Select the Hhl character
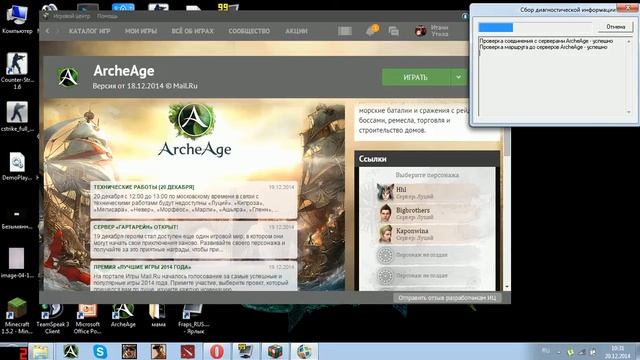Image resolution: width=640 pixels, height=360 pixels. (x=427, y=192)
